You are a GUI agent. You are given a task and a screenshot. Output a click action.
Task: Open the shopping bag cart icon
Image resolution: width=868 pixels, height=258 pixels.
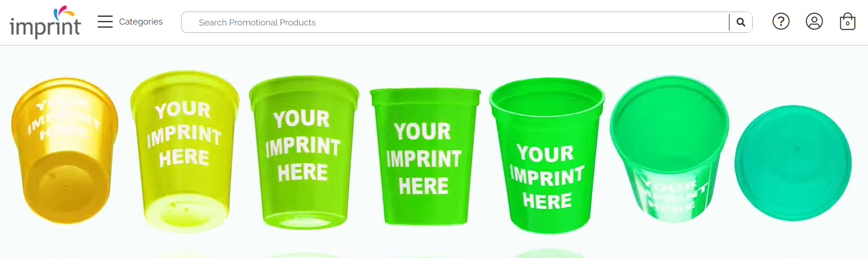848,21
